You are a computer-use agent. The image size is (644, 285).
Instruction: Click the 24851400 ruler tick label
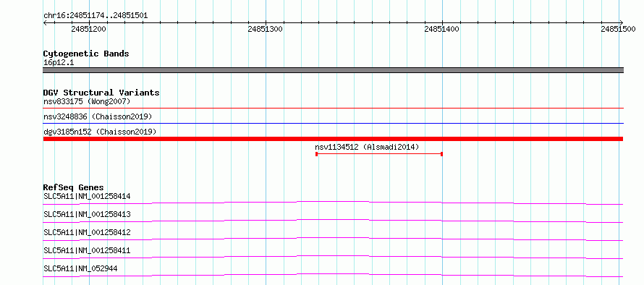pyautogui.click(x=442, y=29)
